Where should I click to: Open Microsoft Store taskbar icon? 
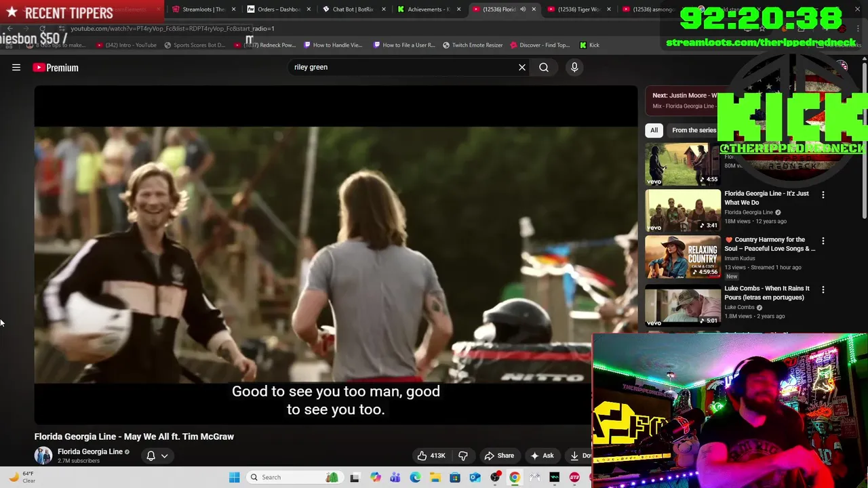click(x=455, y=477)
